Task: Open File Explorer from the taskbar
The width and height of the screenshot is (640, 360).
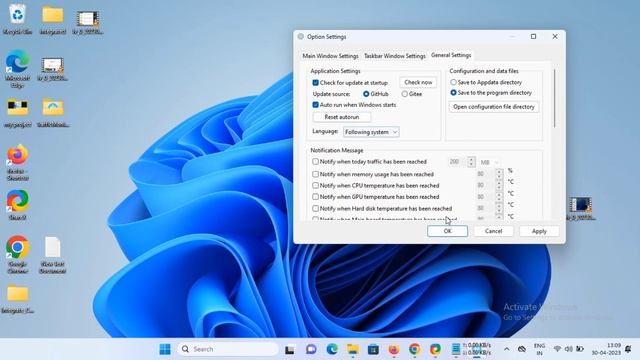Action: coord(353,349)
